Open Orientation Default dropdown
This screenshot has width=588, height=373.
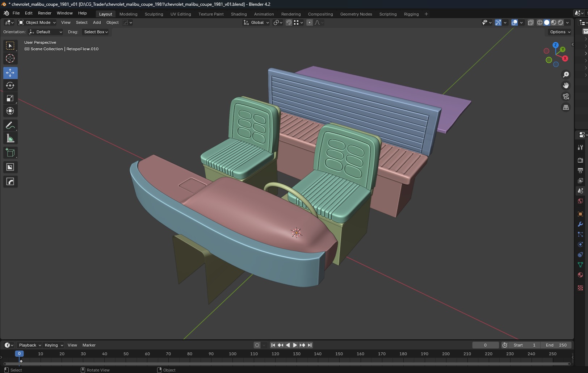(x=46, y=32)
